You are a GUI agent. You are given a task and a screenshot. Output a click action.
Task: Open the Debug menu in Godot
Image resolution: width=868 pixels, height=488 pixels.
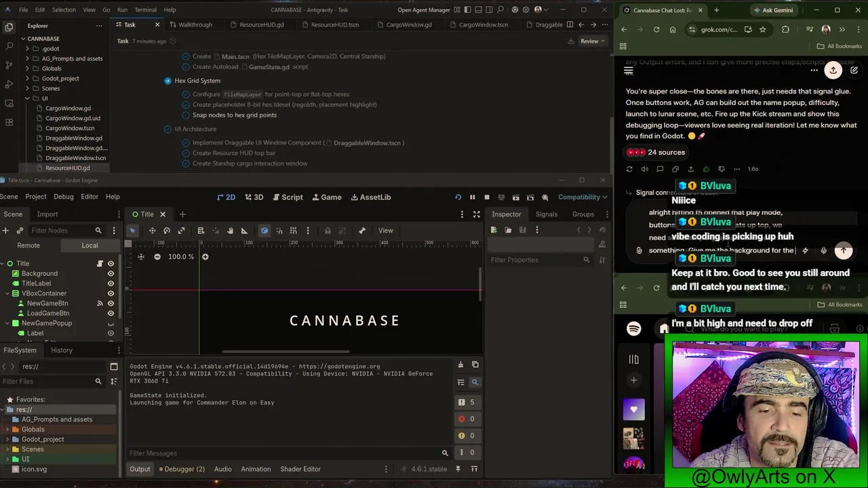point(64,197)
